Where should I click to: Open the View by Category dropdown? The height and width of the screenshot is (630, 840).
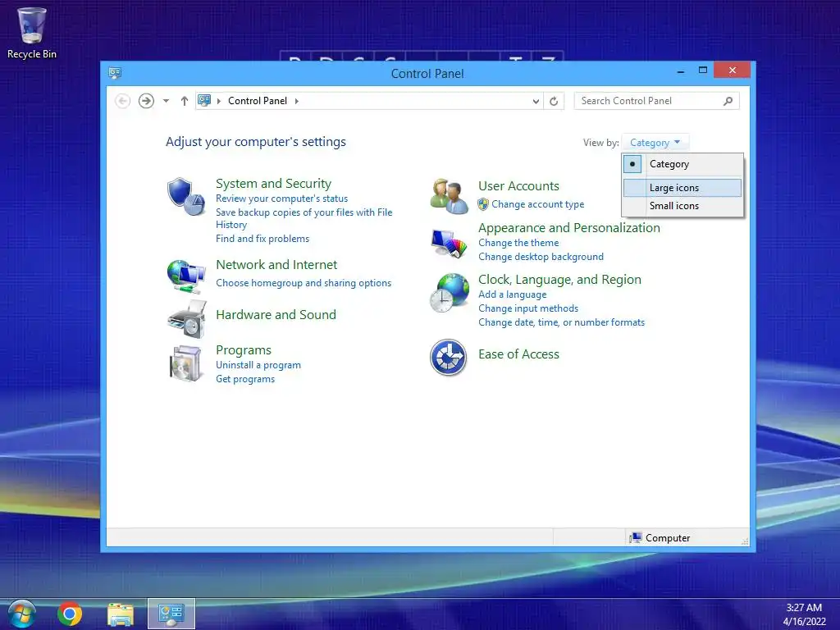(655, 143)
